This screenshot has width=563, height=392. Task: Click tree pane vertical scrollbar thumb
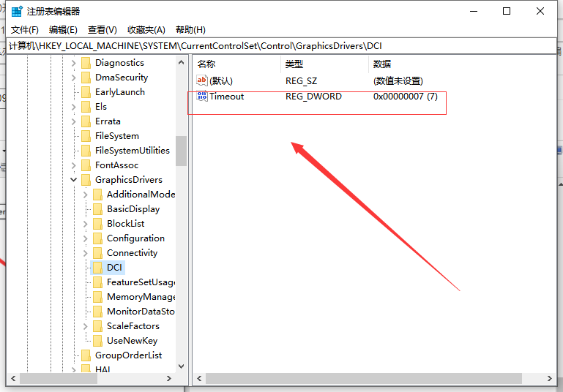pyautogui.click(x=182, y=151)
